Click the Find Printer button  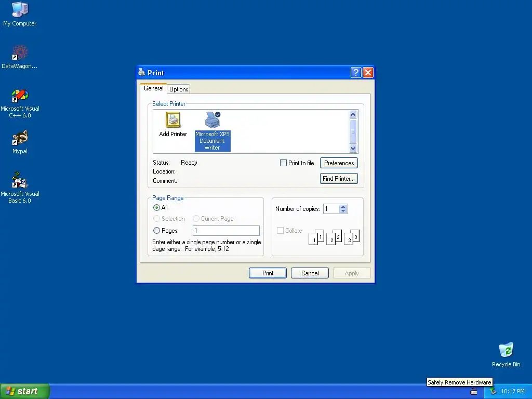click(x=339, y=179)
